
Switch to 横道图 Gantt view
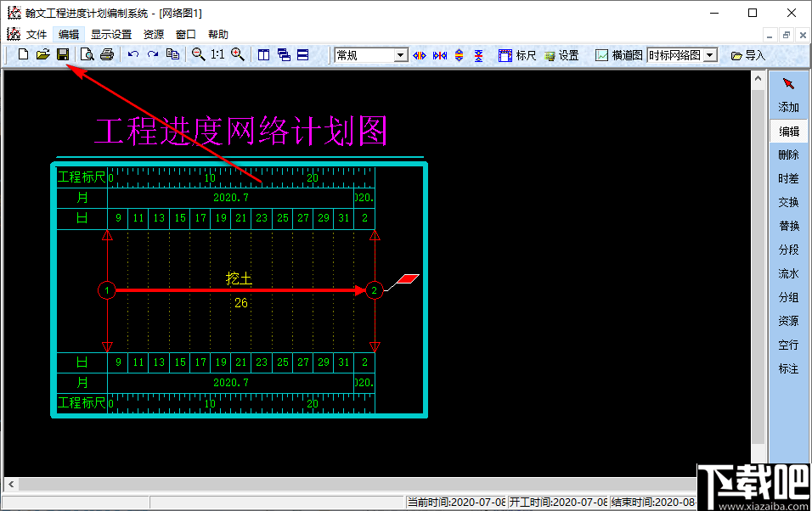coord(619,55)
